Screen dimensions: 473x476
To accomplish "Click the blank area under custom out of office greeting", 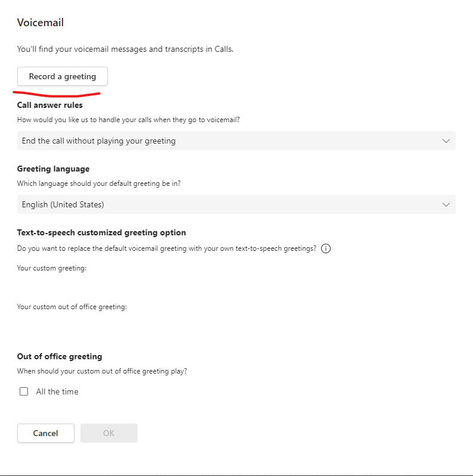I will point(179,325).
